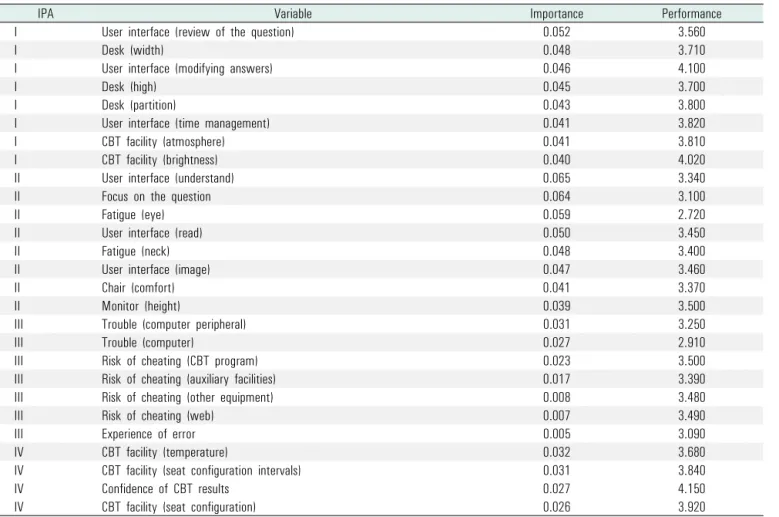Select 'User interface (review of the question)' cell
The height and width of the screenshot is (517, 779).
[198, 32]
